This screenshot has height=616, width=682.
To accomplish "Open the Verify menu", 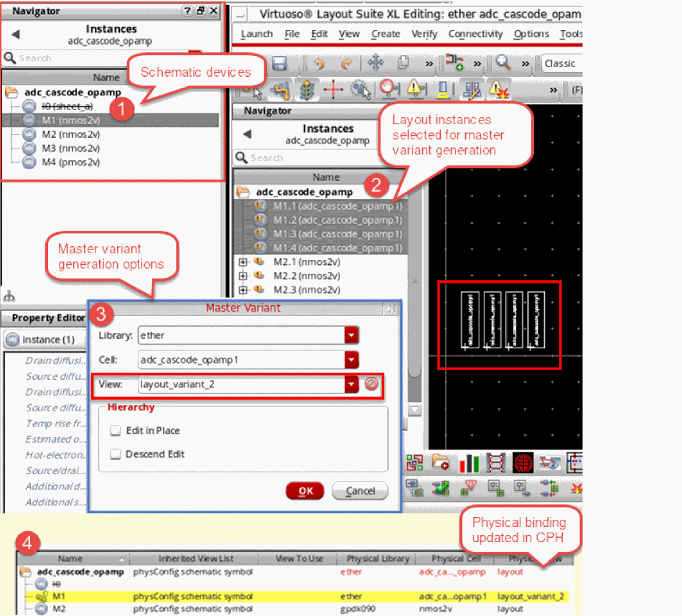I will click(424, 34).
